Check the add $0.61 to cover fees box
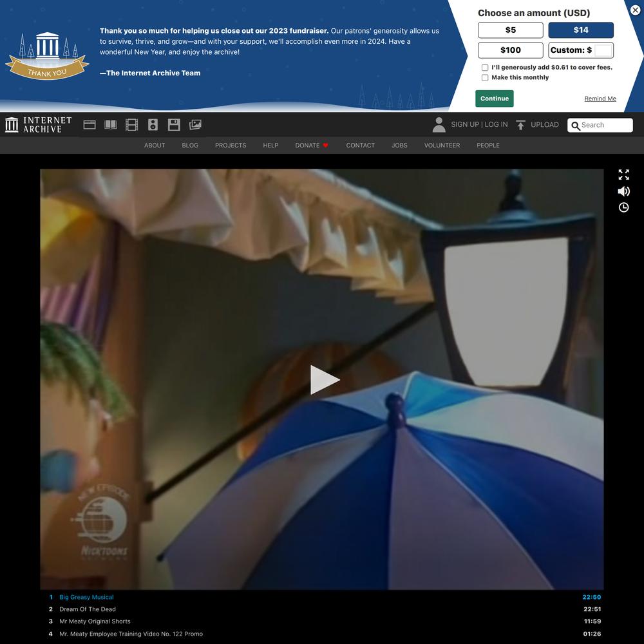The width and height of the screenshot is (644, 644). coord(485,68)
